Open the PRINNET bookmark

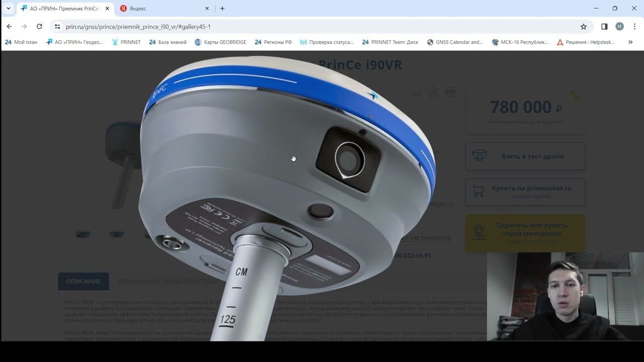pos(126,42)
